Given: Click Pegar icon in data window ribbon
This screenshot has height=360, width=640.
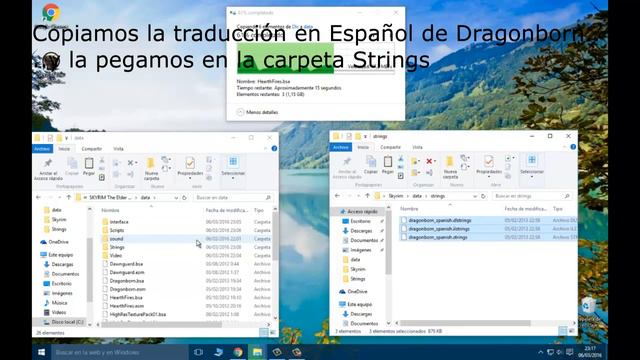Looking at the screenshot, I should coord(89,167).
